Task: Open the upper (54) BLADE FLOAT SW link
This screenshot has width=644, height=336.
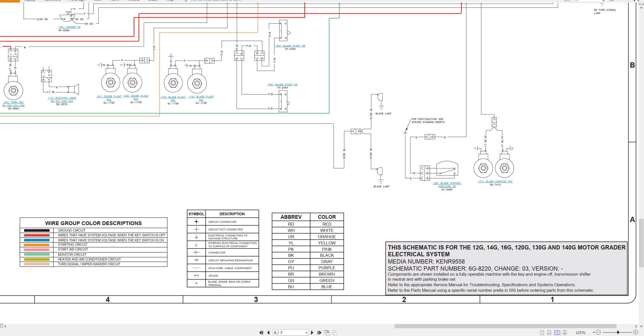Action: [290, 46]
